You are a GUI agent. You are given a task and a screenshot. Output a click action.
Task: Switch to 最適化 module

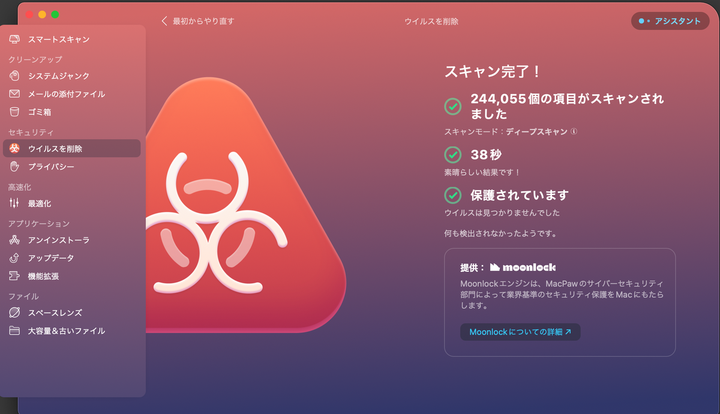[x=39, y=203]
